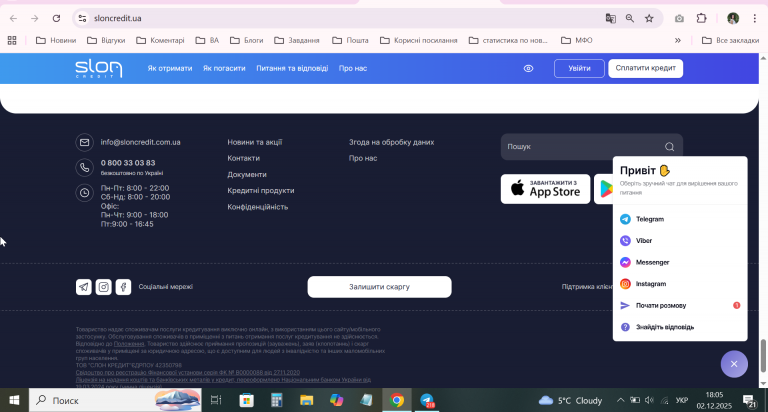The width and height of the screenshot is (768, 412).
Task: Open Як отримати in site navigation
Action: [170, 69]
